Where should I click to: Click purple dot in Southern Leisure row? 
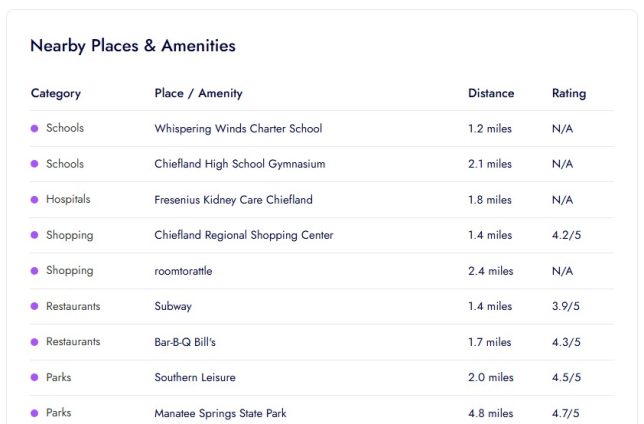click(34, 378)
